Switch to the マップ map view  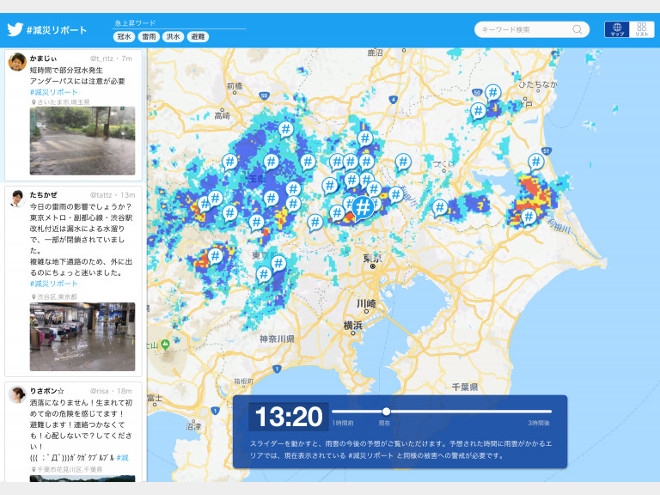point(617,30)
